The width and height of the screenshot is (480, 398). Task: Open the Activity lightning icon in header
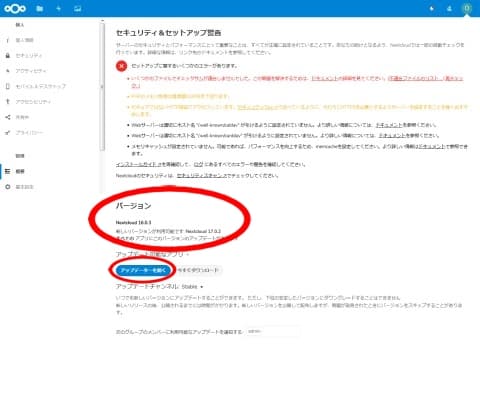tap(59, 9)
